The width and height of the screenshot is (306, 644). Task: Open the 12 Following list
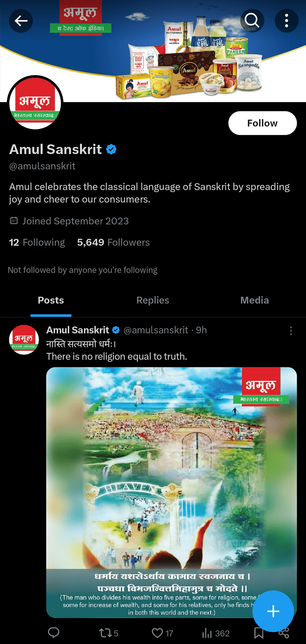point(37,242)
